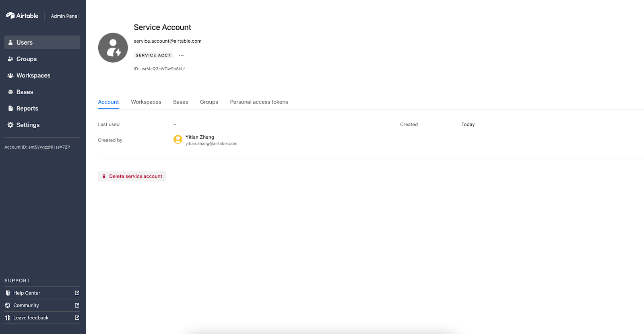Click the Reports document icon in sidebar

[x=10, y=108]
